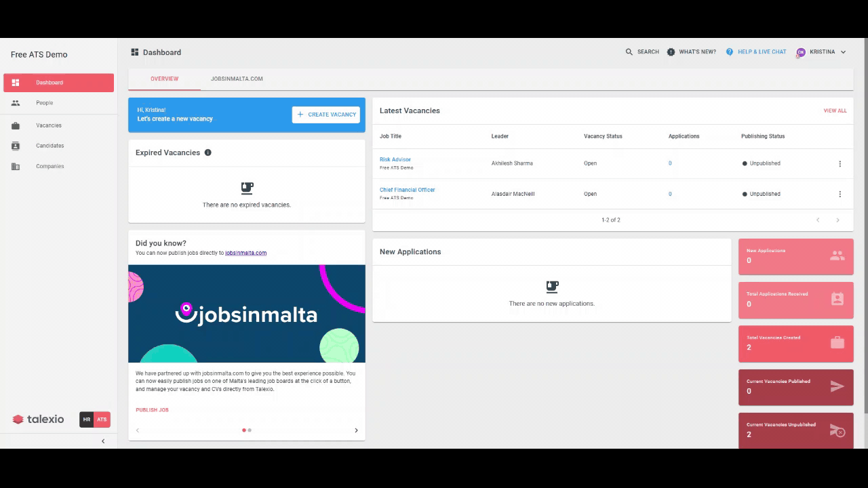Open Dashboard in the sidebar
Screen dimensions: 868x488
(x=58, y=83)
